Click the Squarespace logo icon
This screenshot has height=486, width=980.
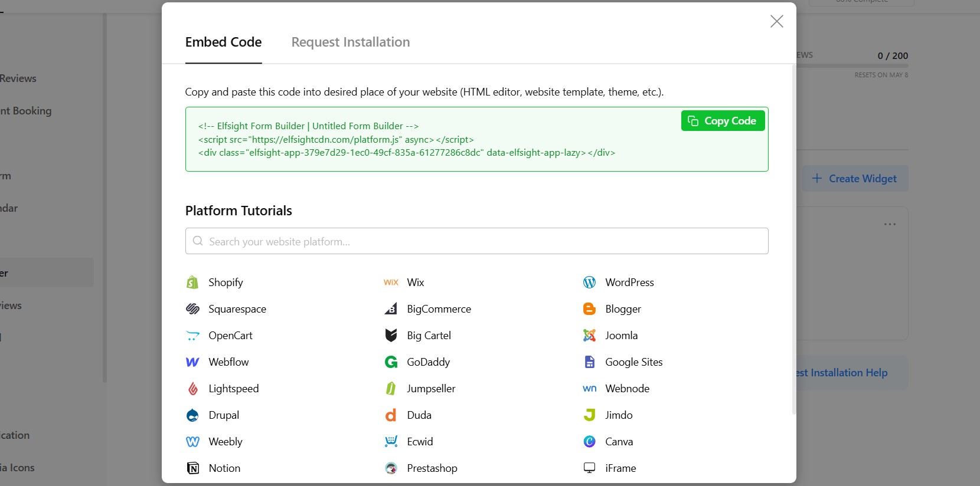tap(192, 309)
